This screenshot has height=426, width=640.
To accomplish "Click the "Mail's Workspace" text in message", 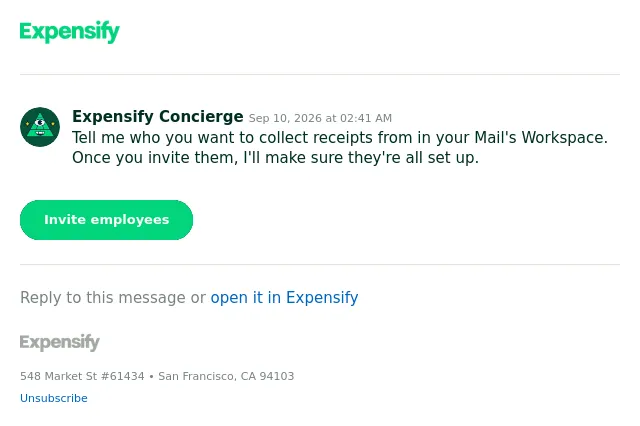I will [x=541, y=138].
